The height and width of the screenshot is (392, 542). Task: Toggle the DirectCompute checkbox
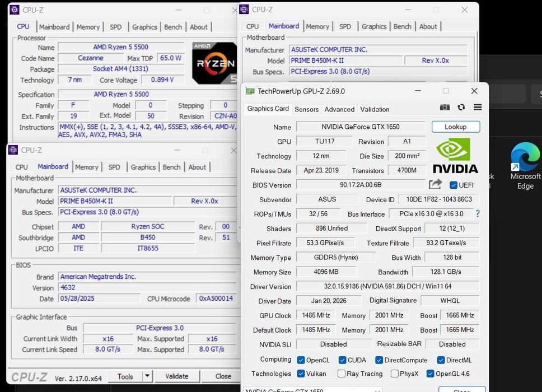pos(379,360)
